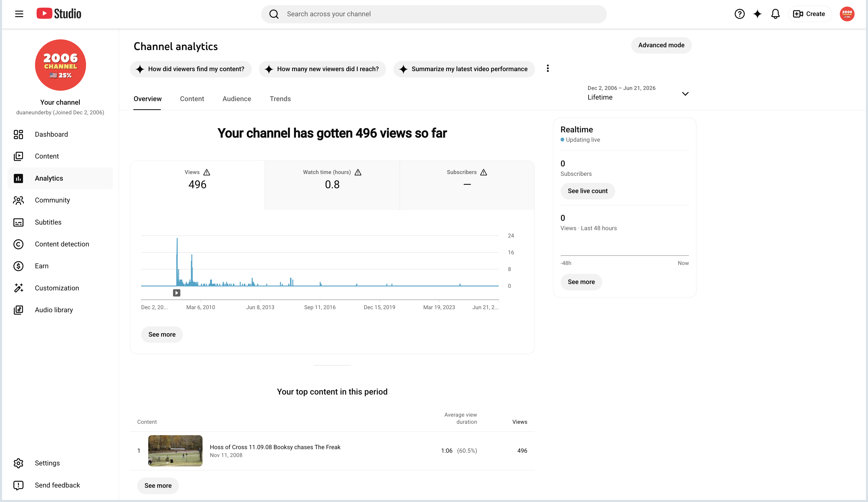Image resolution: width=868 pixels, height=502 pixels.
Task: Click the warning triangle next to Subscribers
Action: tap(483, 172)
